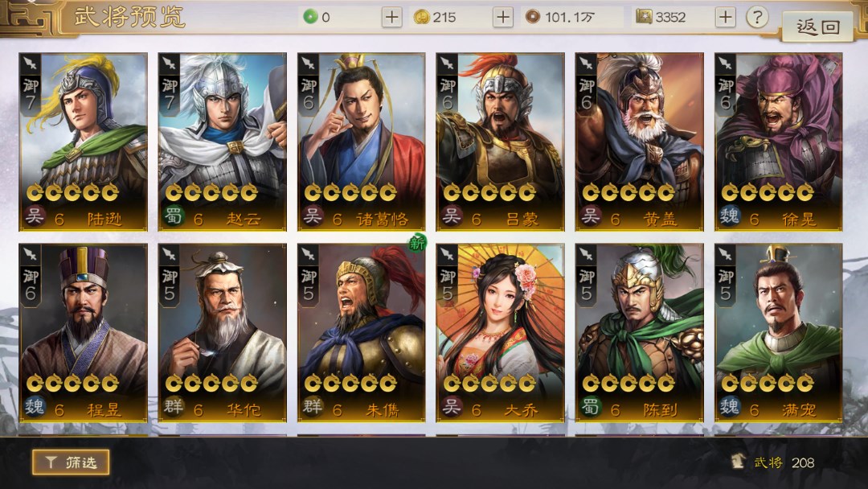Click the 蜀 faction badge on 赵云 card

click(x=174, y=216)
